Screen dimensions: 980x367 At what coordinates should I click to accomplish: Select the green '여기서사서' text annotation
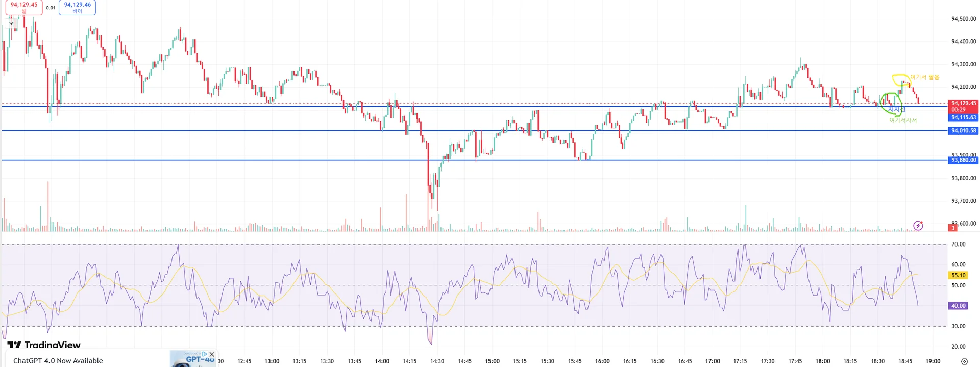(x=903, y=120)
